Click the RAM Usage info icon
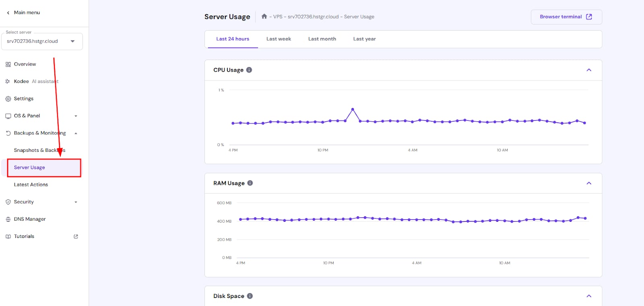Screen dimensions: 644x306 point(250,183)
